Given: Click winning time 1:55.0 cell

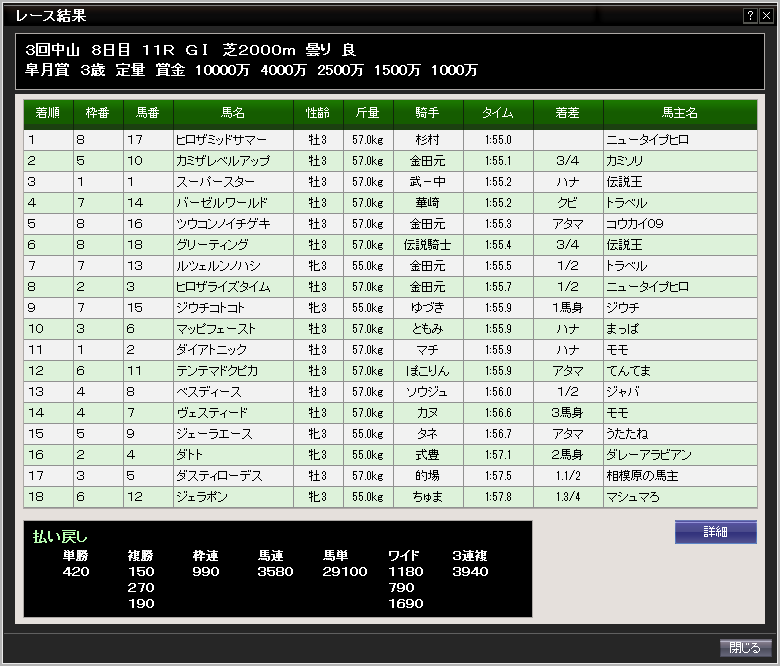Looking at the screenshot, I should pos(498,140).
